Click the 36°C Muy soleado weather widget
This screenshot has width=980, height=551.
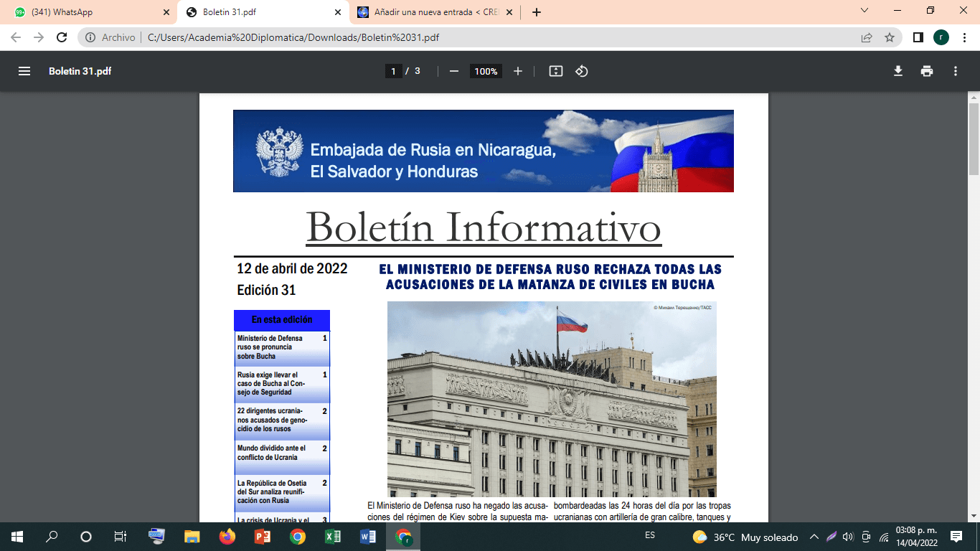pyautogui.click(x=745, y=537)
